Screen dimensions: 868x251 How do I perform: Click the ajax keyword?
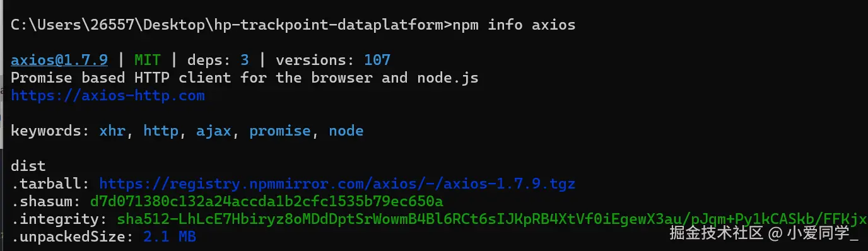coord(214,131)
